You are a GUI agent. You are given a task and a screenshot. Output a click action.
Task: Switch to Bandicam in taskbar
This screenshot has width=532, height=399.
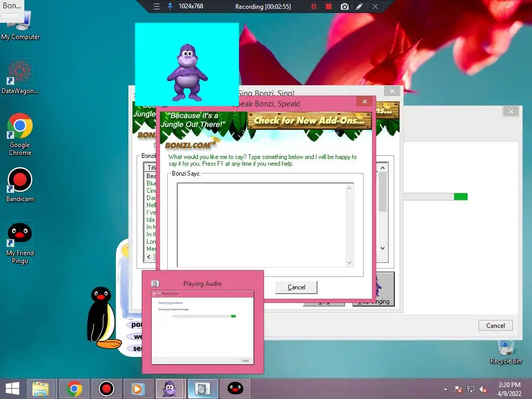tap(106, 389)
